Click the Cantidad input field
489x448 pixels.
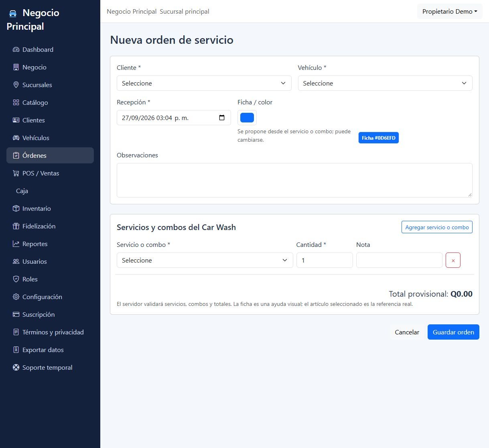pos(325,260)
